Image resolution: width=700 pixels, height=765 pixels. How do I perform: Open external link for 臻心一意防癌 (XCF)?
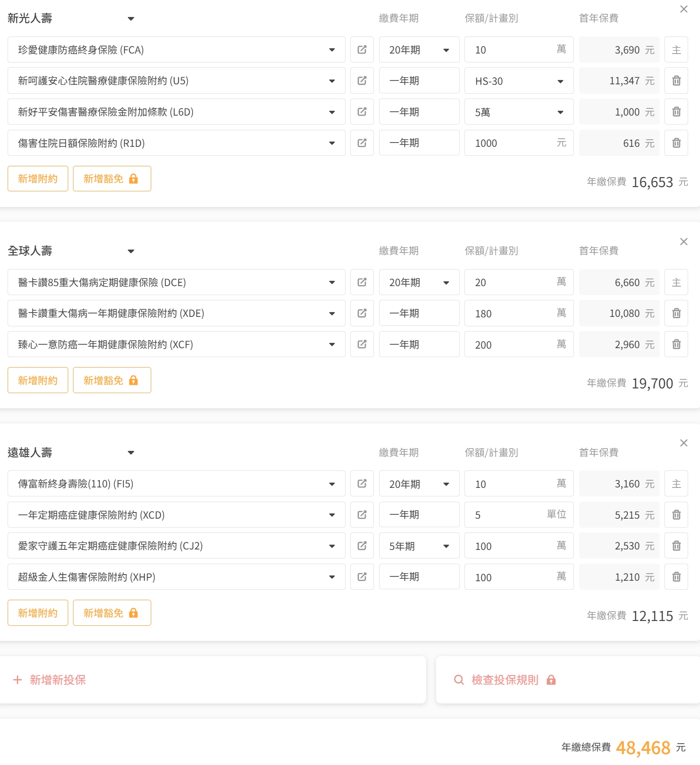tap(362, 344)
